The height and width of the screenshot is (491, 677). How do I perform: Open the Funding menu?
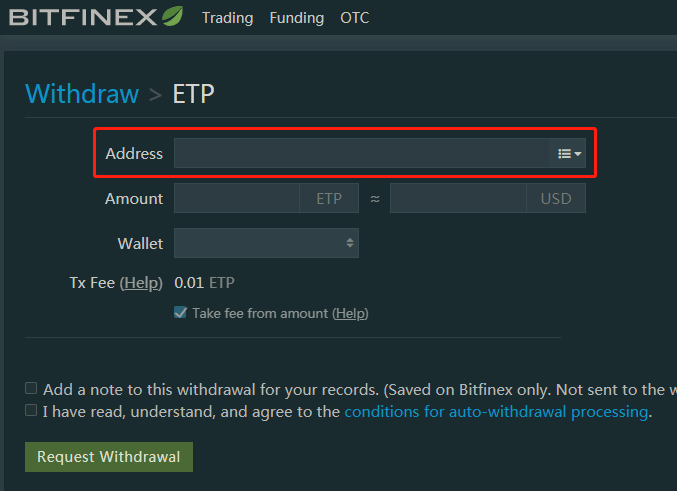(x=297, y=18)
